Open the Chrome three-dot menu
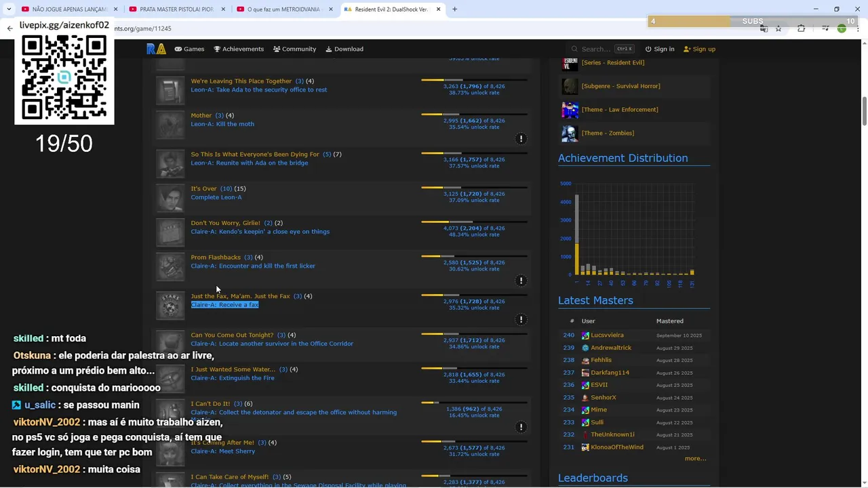The image size is (868, 488). click(x=858, y=28)
